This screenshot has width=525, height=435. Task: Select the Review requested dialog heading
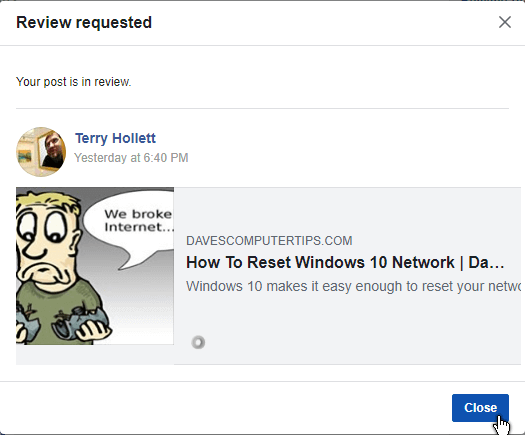pyautogui.click(x=84, y=22)
